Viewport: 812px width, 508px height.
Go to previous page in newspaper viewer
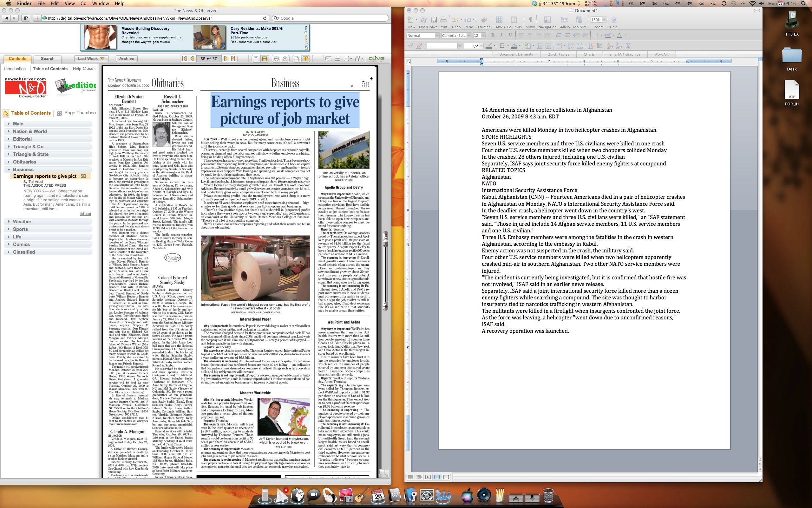point(192,58)
